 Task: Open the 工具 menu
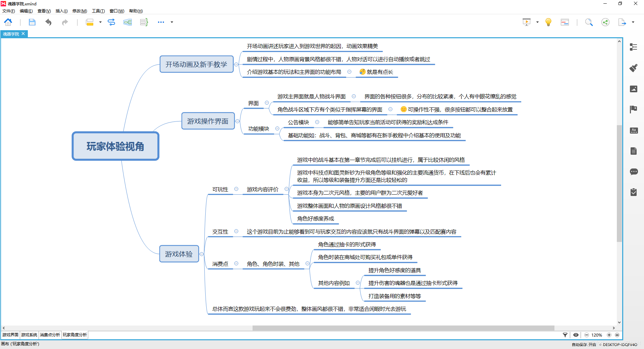(x=98, y=11)
